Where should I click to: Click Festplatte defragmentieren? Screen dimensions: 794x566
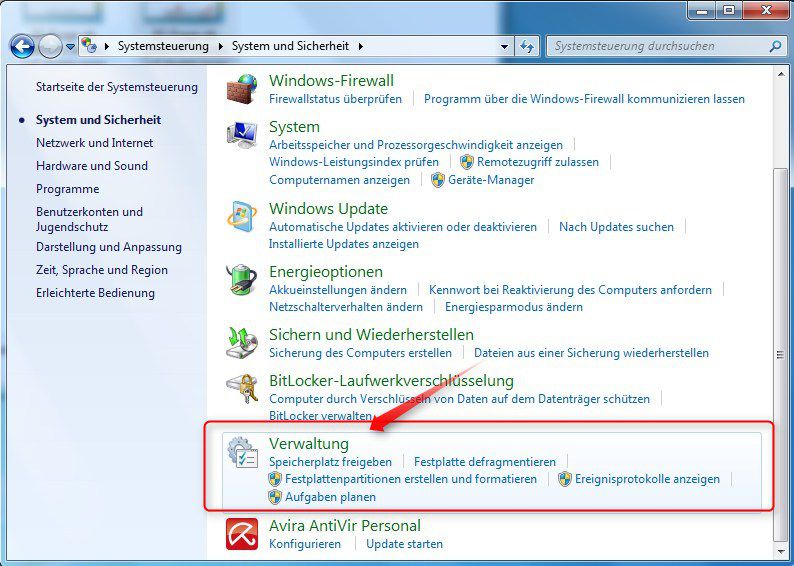coord(485,462)
